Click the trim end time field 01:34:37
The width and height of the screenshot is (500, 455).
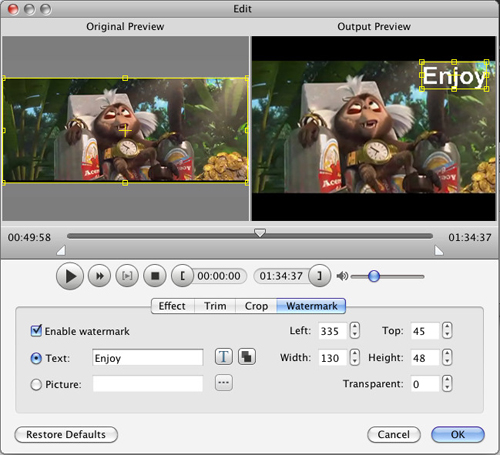tap(281, 276)
